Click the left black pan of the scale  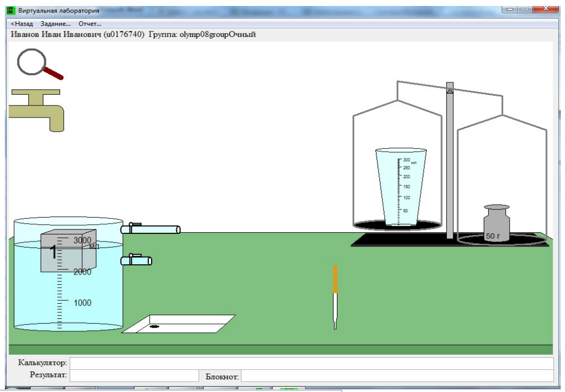(x=398, y=226)
